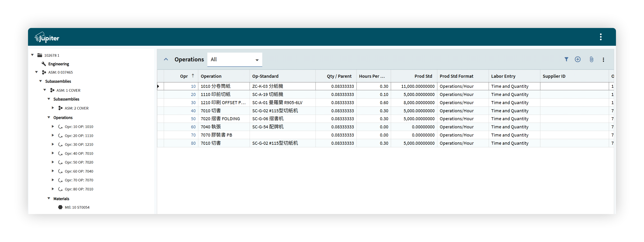The image size is (644, 242).
Task: Collapse the Subassemblies tree node
Action: tap(41, 81)
